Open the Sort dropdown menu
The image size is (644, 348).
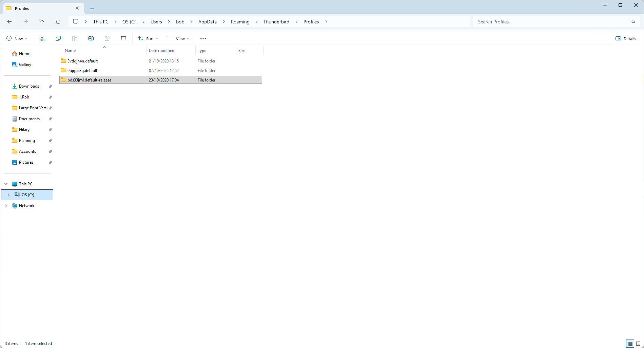point(148,39)
